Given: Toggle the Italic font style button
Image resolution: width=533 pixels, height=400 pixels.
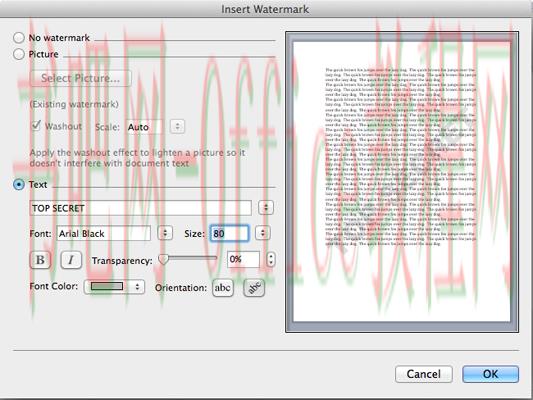Looking at the screenshot, I should click(71, 260).
